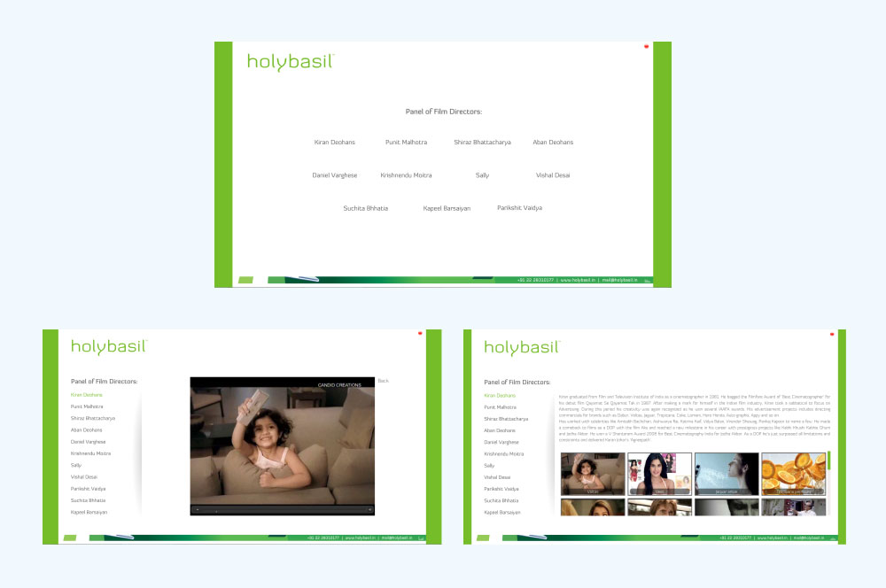Open the dark-haired woman magazine thumbnail
This screenshot has height=588, width=886.
[659, 474]
